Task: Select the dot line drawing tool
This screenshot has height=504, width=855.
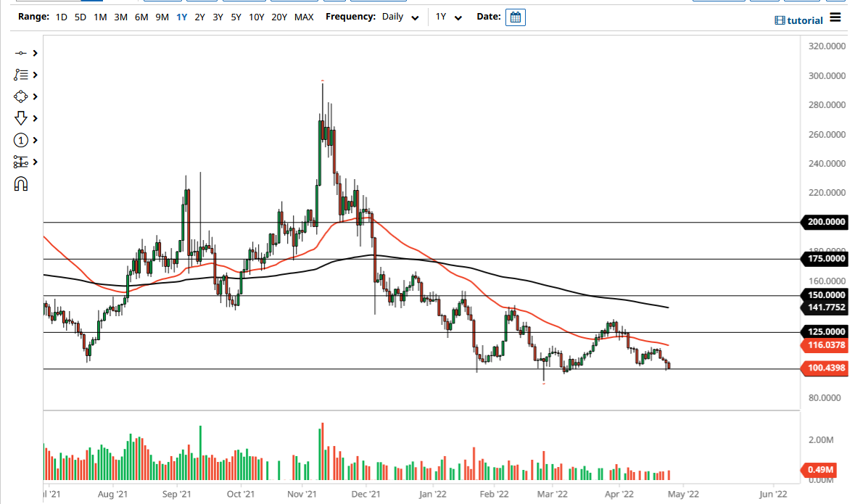Action: (22, 53)
